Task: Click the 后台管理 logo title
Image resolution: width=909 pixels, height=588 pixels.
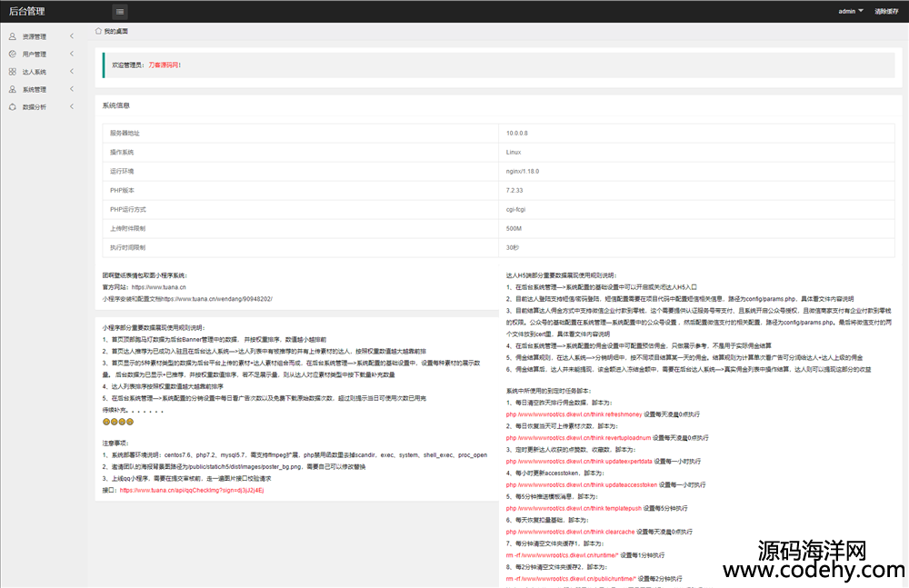Action: 26,12
